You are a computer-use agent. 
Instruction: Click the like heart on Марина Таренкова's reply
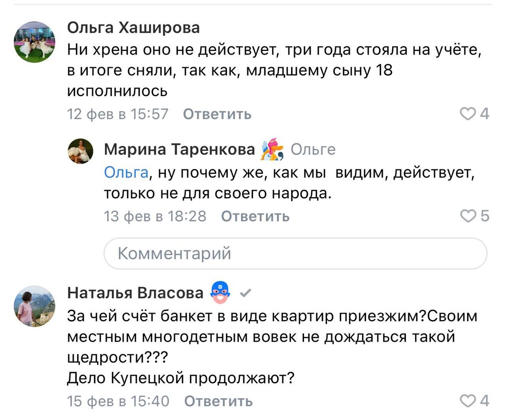pyautogui.click(x=467, y=216)
